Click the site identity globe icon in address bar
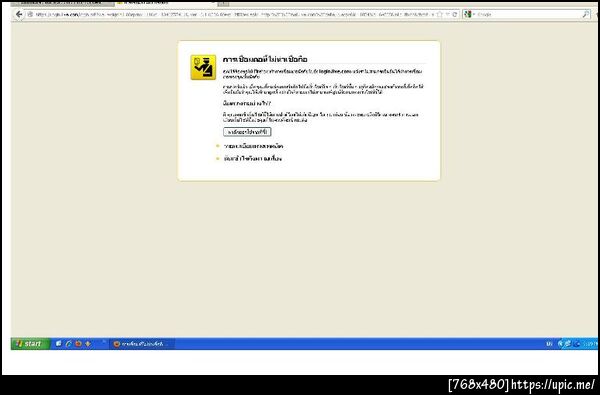Viewport: 600px width, 395px height. click(x=30, y=14)
